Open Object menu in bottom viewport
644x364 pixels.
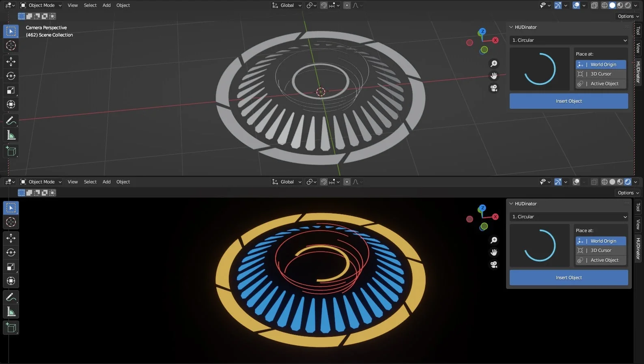pos(123,182)
